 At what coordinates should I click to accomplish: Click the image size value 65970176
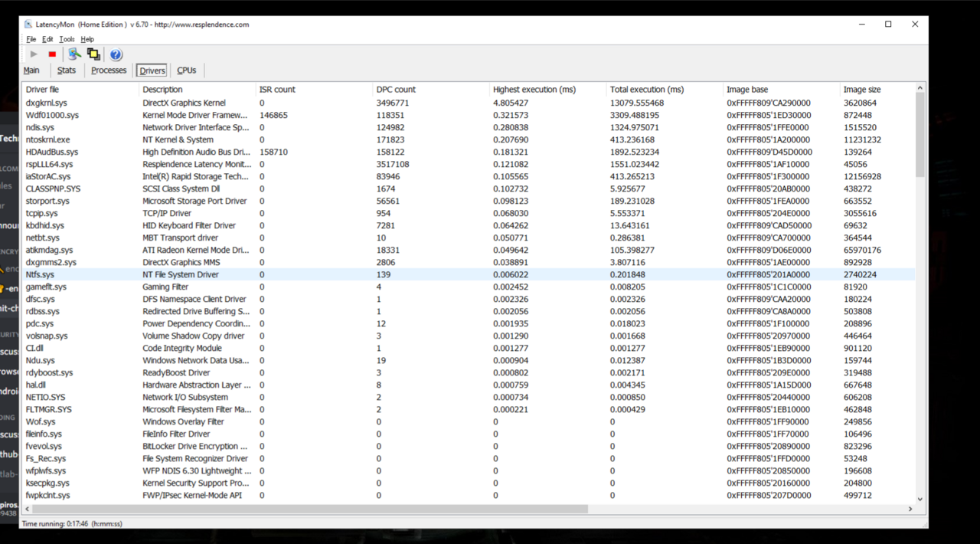[x=862, y=250]
